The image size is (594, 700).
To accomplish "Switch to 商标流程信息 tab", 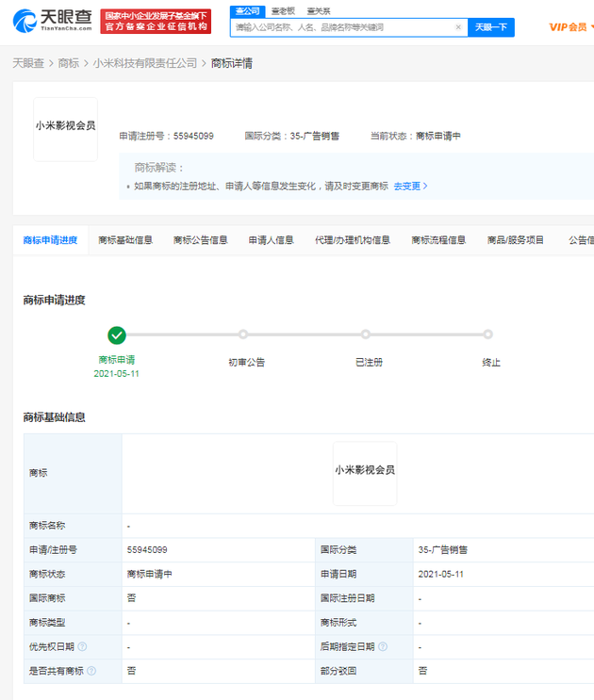I will (x=438, y=240).
